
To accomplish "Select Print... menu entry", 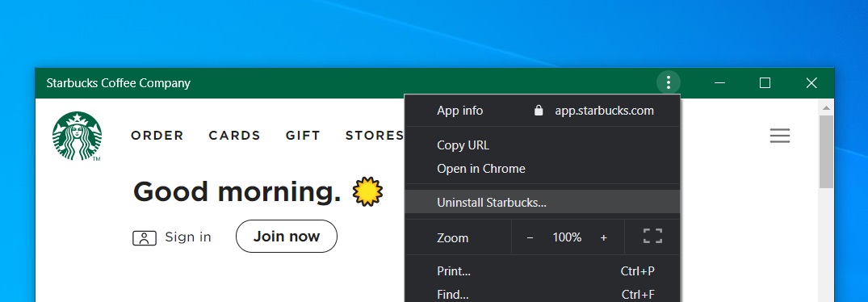I will (543, 271).
